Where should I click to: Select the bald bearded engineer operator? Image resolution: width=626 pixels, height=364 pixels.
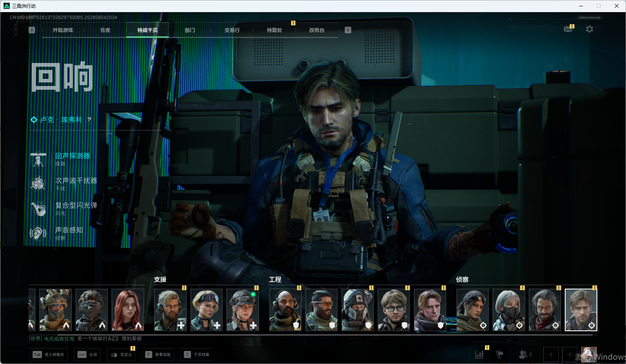[x=285, y=310]
